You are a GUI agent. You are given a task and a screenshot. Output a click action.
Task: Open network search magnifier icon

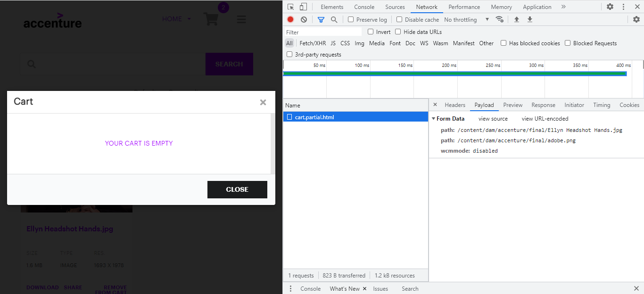point(334,19)
